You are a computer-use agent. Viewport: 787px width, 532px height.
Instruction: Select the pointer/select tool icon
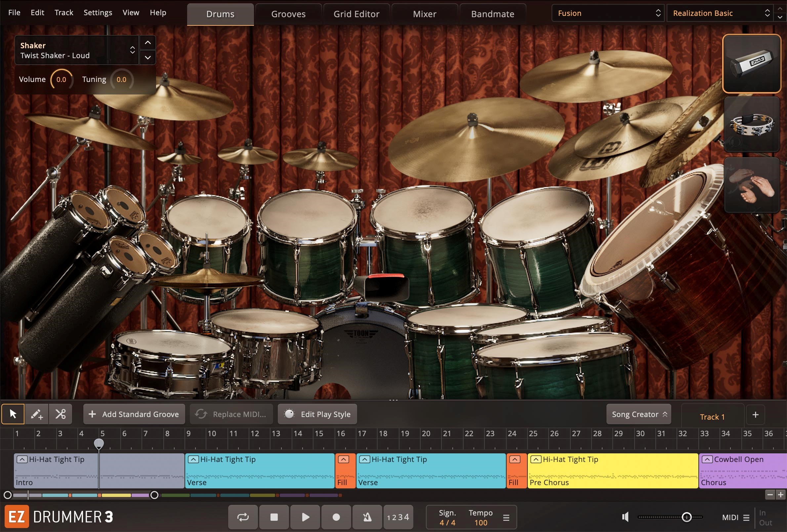tap(13, 414)
